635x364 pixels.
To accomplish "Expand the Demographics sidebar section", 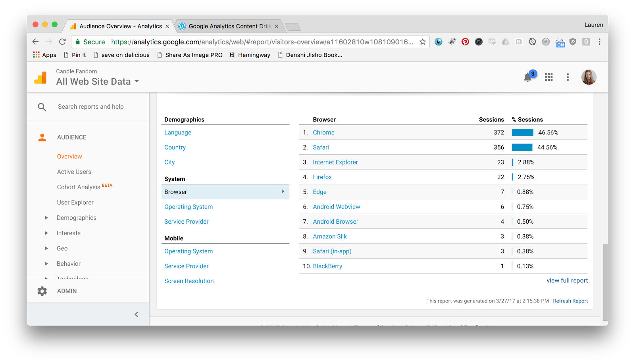I will tap(46, 218).
